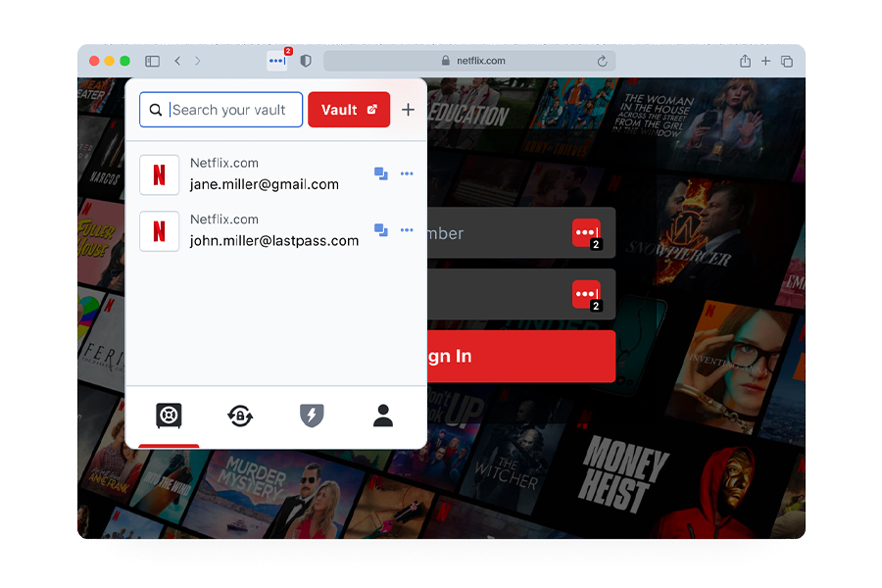Copy credentials for john.miller@lastpass.com entry
The width and height of the screenshot is (882, 588).
coord(381,231)
